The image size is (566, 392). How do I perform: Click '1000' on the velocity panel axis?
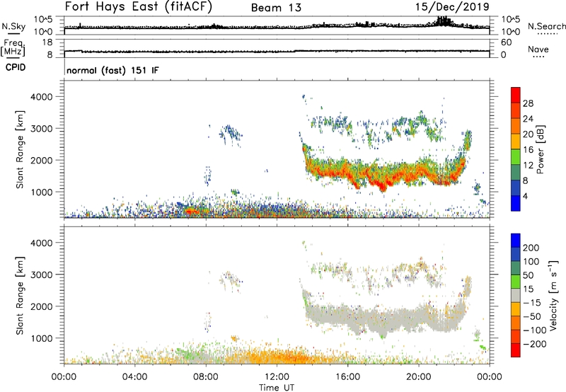(41, 338)
